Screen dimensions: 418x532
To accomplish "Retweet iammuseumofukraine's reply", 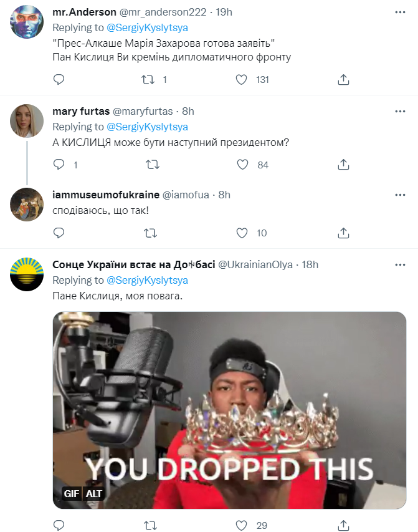I will (150, 233).
